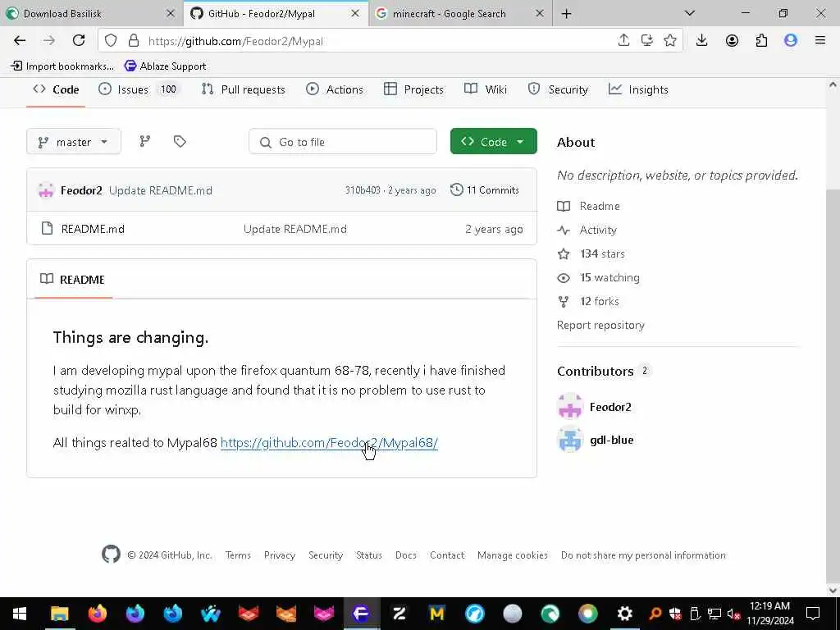Open the notification center icon

click(813, 614)
